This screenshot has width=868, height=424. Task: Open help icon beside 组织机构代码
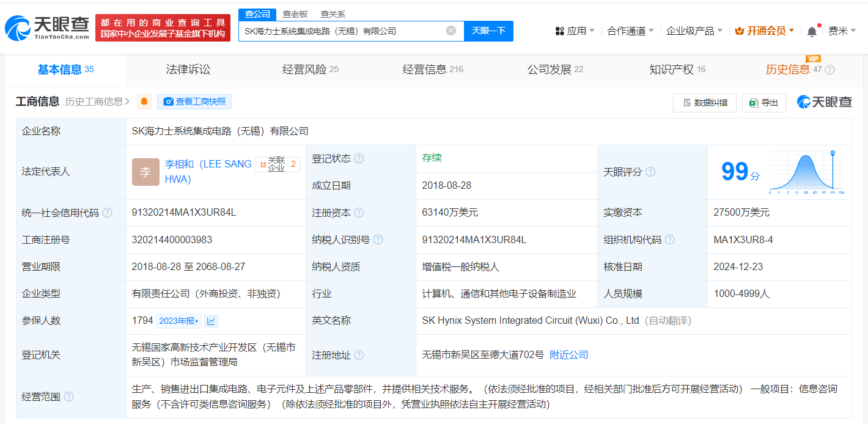tap(670, 239)
